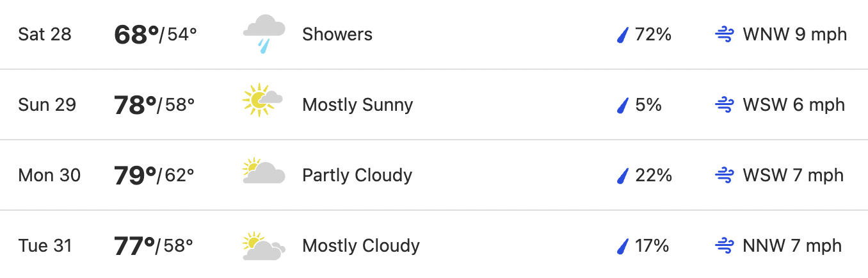Select the 79°/62° temperature reading

pos(154,176)
